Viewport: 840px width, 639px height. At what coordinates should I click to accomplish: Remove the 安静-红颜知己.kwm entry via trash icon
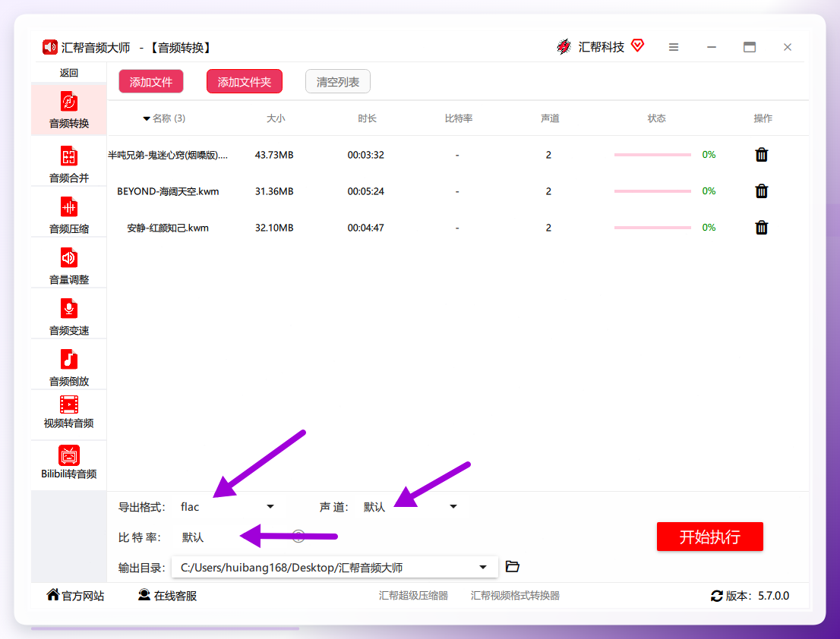[x=761, y=228]
